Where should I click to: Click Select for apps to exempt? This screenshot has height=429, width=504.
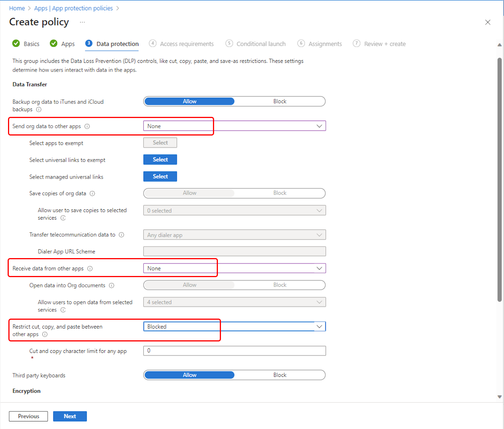point(160,143)
